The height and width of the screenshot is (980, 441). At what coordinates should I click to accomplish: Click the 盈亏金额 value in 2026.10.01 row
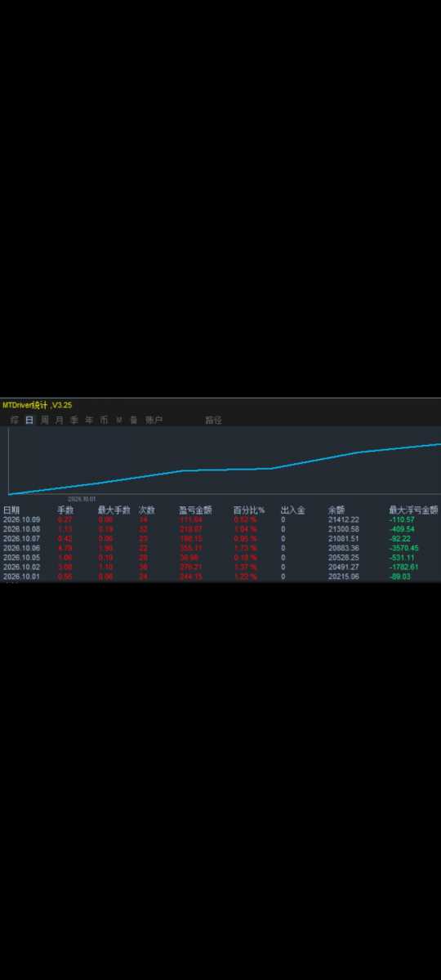[x=191, y=577]
